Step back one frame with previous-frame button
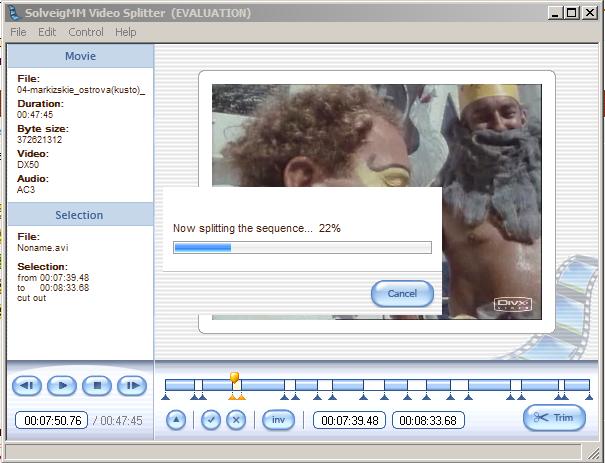The image size is (605, 463). click(27, 385)
